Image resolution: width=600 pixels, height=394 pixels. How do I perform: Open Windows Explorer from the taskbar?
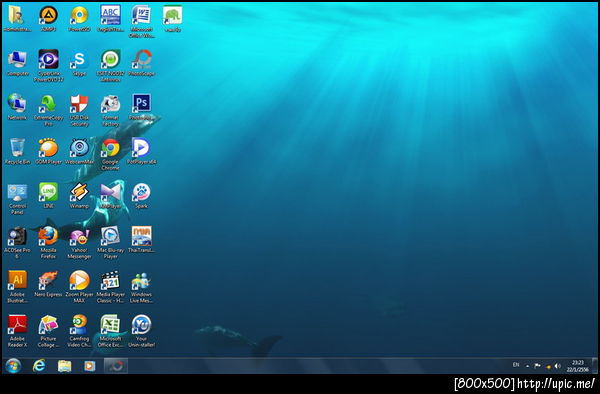(x=64, y=366)
